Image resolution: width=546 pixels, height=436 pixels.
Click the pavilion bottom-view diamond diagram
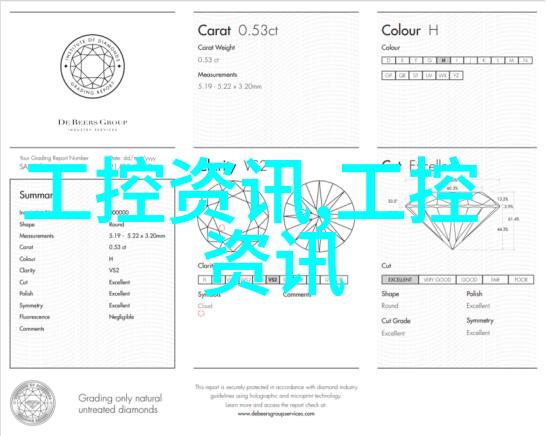pos(319,216)
